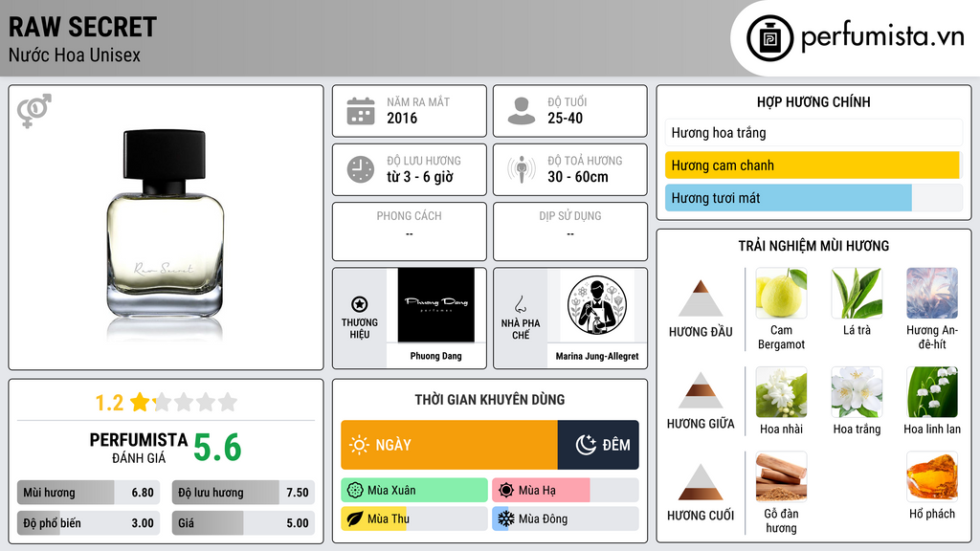The image size is (980, 551).
Task: Click the sun icon in Ngày bar
Action: pyautogui.click(x=360, y=445)
